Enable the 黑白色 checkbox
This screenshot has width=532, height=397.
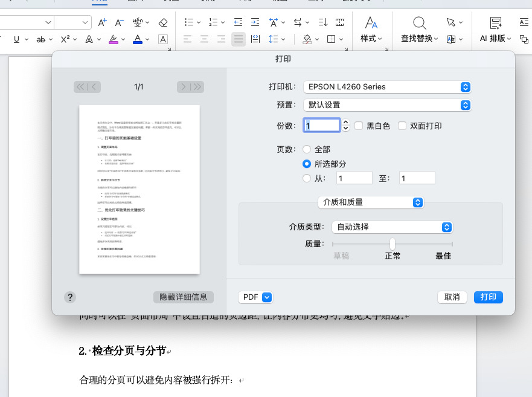[359, 126]
